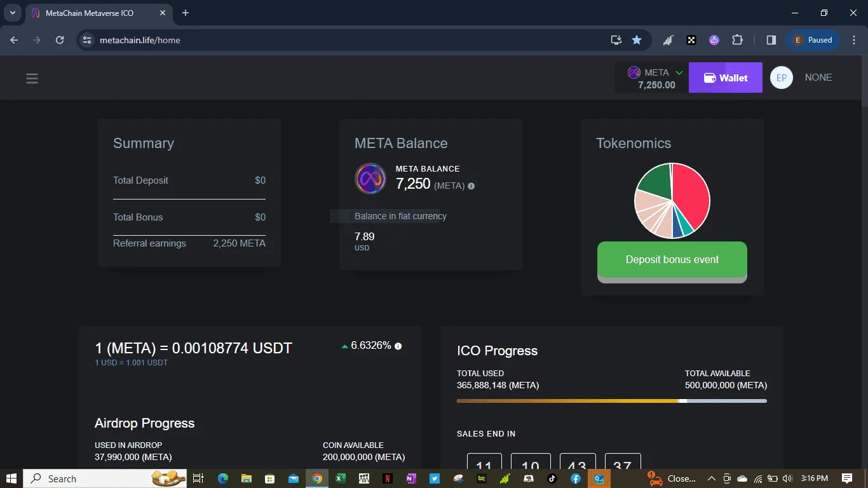
Task: Show hidden system tray icons
Action: [x=711, y=478]
